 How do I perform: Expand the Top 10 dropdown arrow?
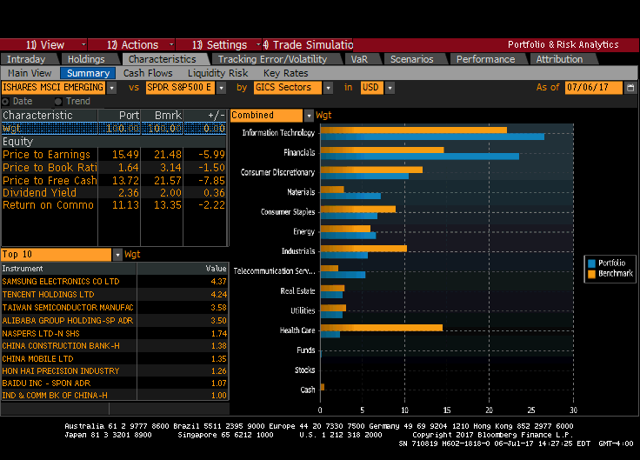point(118,255)
